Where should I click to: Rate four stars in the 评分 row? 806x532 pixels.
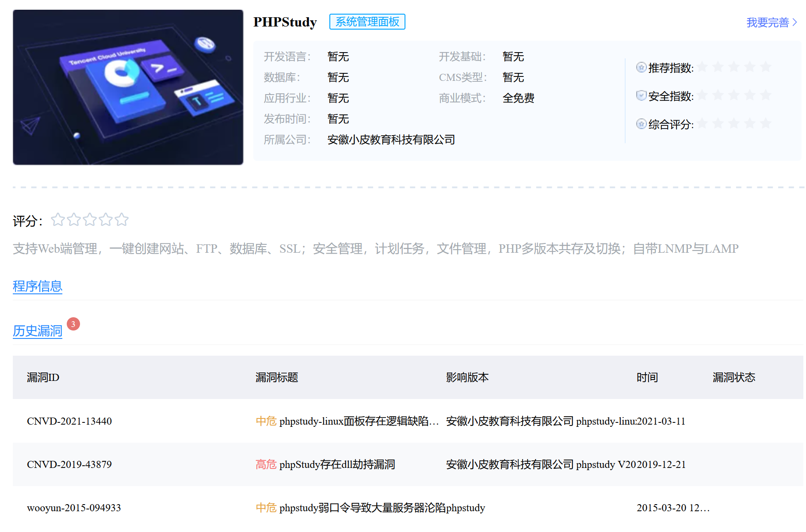pyautogui.click(x=106, y=220)
